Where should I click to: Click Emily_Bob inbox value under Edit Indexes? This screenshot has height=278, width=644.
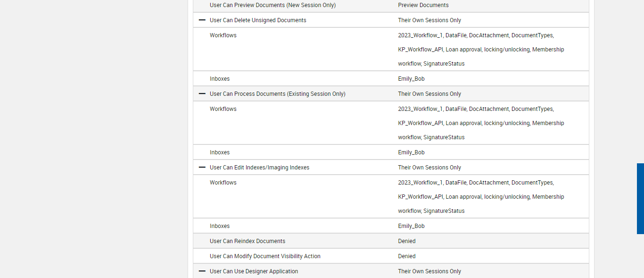point(411,226)
